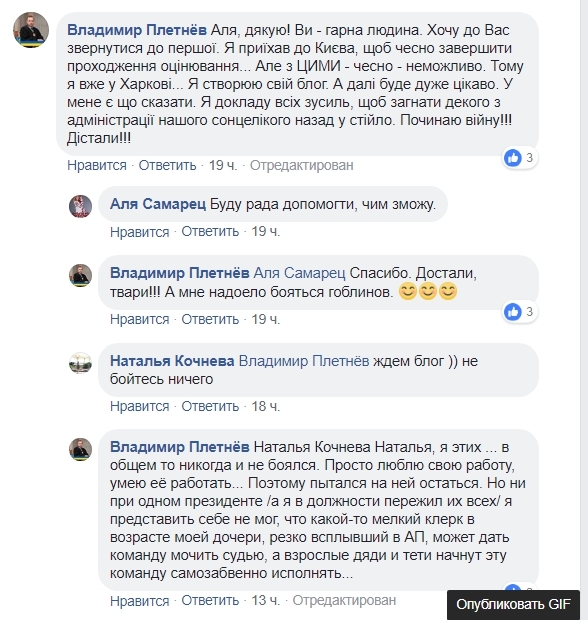The image size is (588, 620).
Task: Open Наталья Кочнева profile avatar
Action: click(81, 363)
